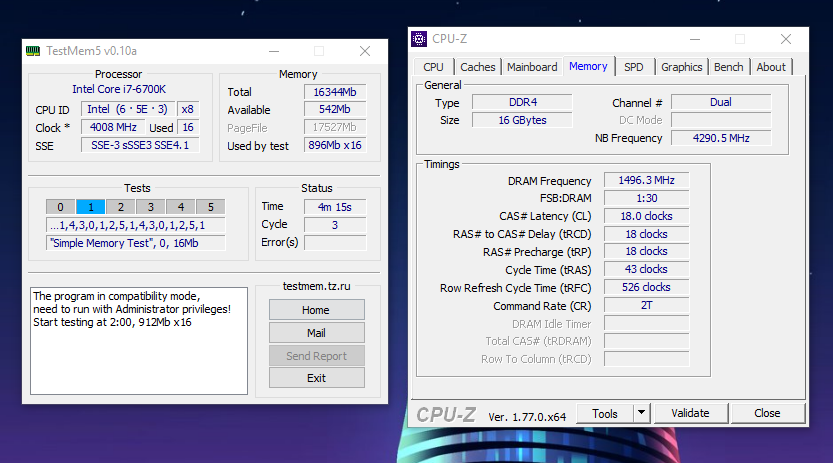Click the Clock value 4008 MHz
Image resolution: width=833 pixels, height=463 pixels.
(x=113, y=127)
